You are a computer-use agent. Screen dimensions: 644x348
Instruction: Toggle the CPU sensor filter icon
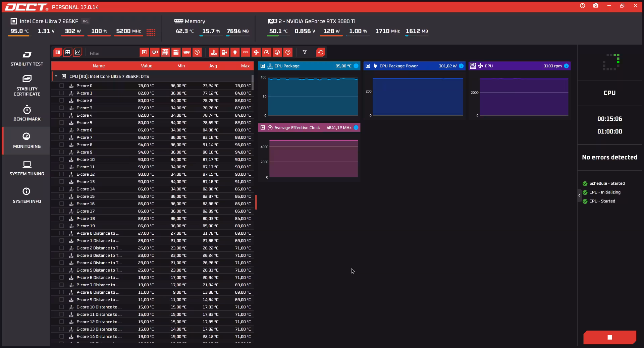(x=144, y=52)
